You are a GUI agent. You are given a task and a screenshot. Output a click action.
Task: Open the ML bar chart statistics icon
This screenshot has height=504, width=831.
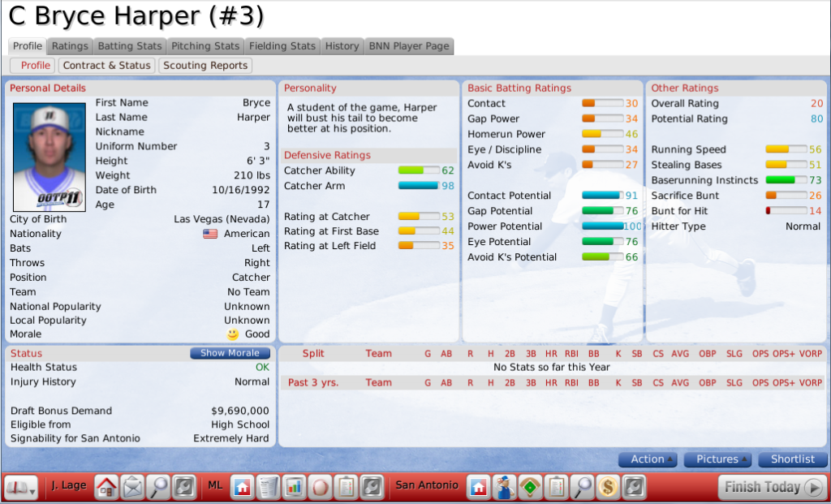pyautogui.click(x=293, y=487)
